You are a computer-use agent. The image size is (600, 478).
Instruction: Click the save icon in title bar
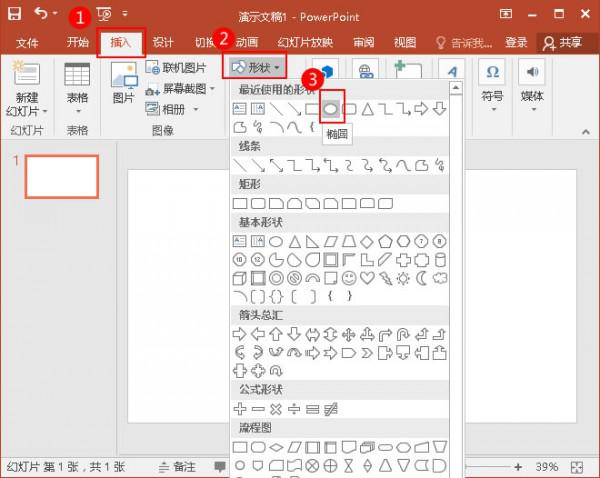tap(15, 14)
